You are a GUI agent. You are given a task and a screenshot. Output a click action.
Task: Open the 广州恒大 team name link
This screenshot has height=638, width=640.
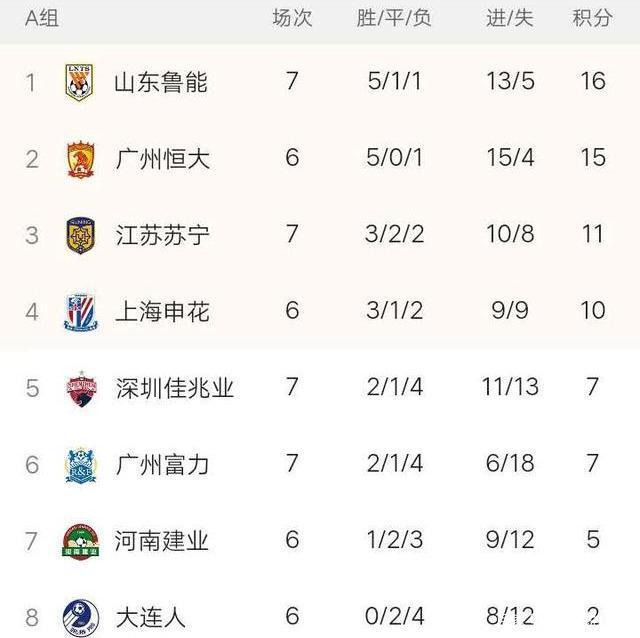pyautogui.click(x=162, y=158)
